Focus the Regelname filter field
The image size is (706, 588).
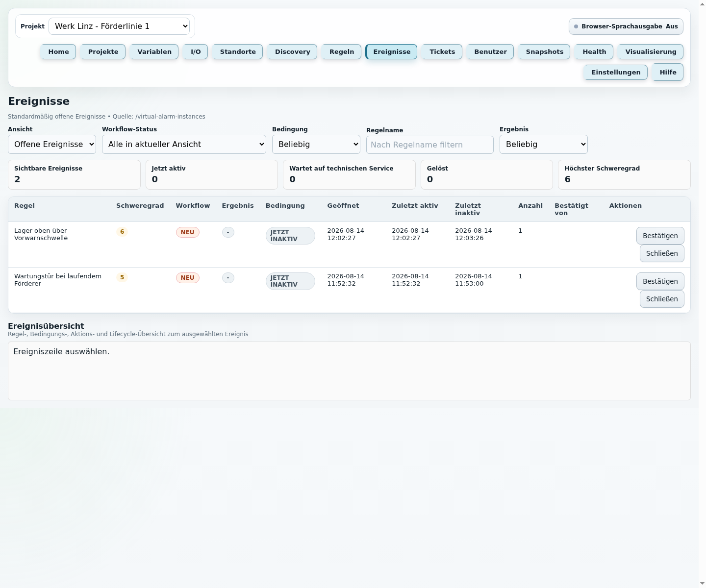pyautogui.click(x=430, y=145)
